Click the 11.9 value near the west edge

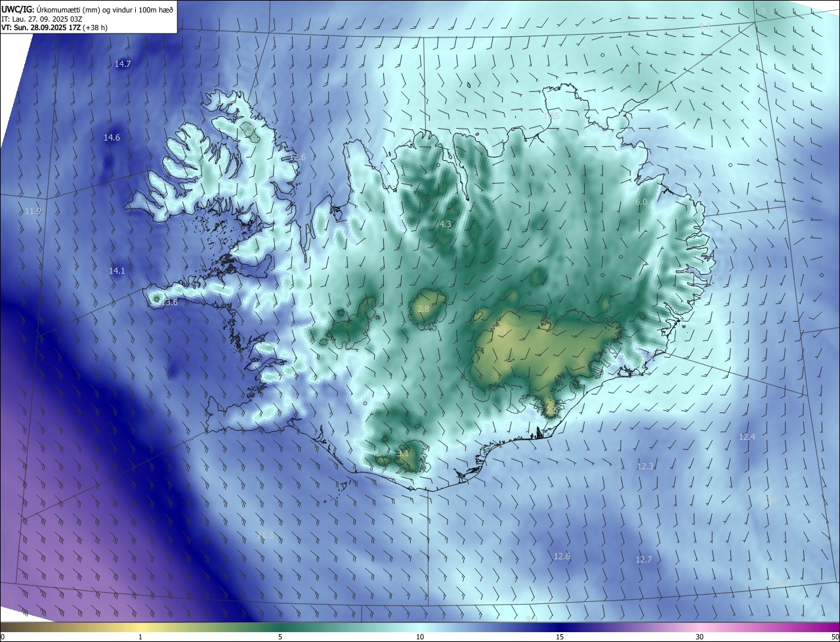[x=33, y=211]
